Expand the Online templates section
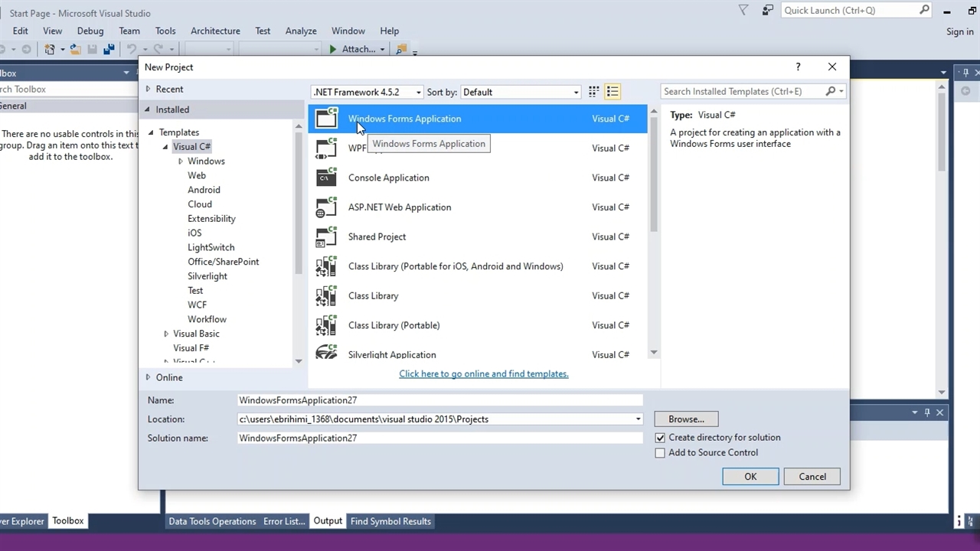 tap(149, 377)
